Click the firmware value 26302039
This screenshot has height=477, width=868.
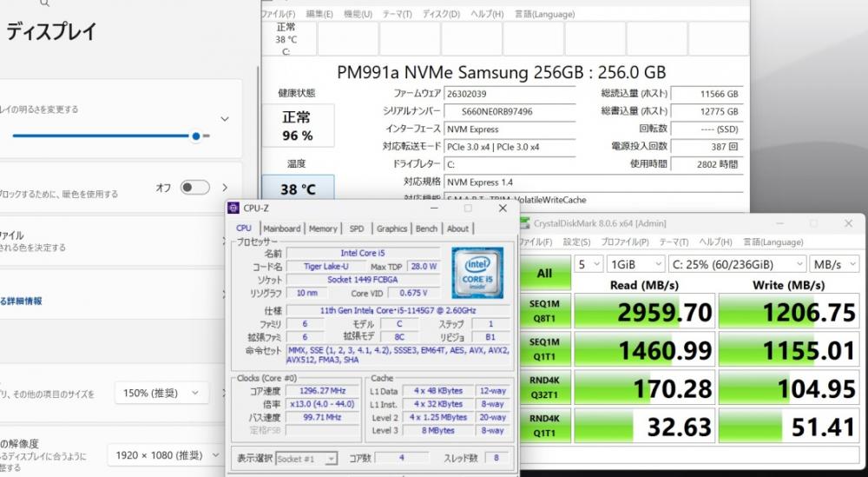point(510,94)
